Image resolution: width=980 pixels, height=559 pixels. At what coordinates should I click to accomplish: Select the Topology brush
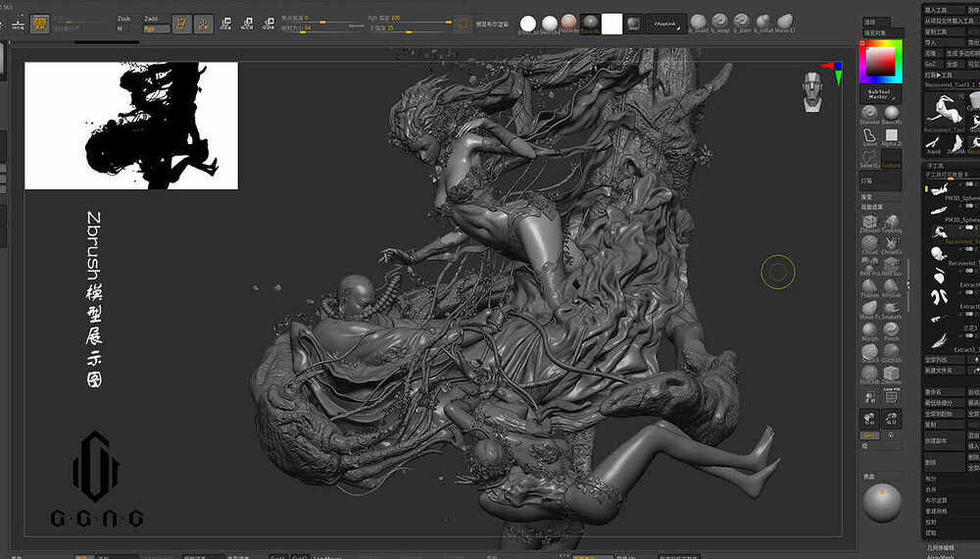pos(891,224)
